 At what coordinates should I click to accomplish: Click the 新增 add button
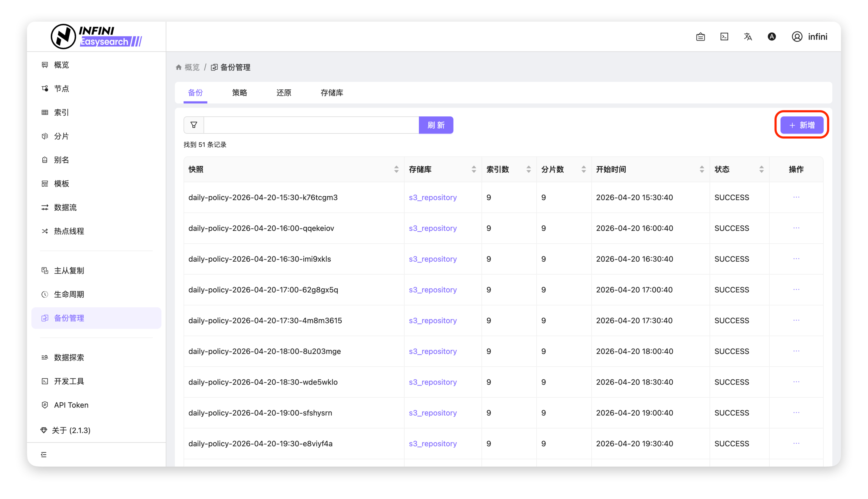[x=802, y=125]
